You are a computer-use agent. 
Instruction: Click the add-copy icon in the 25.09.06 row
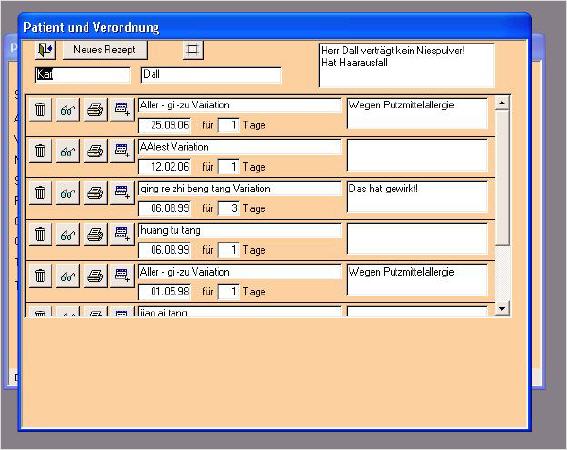point(122,110)
